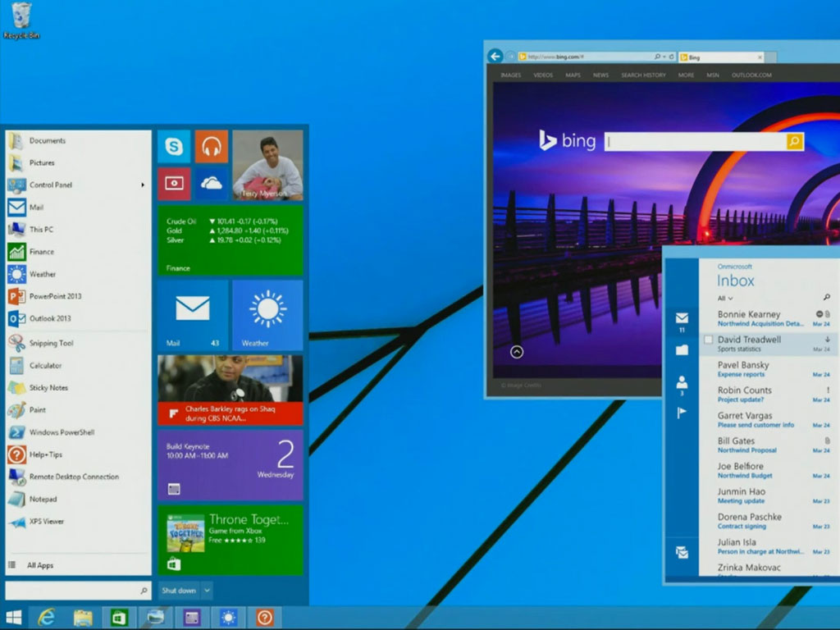This screenshot has height=630, width=840.
Task: Open the Mail view icon in the Mail sidebar
Action: coord(682,318)
